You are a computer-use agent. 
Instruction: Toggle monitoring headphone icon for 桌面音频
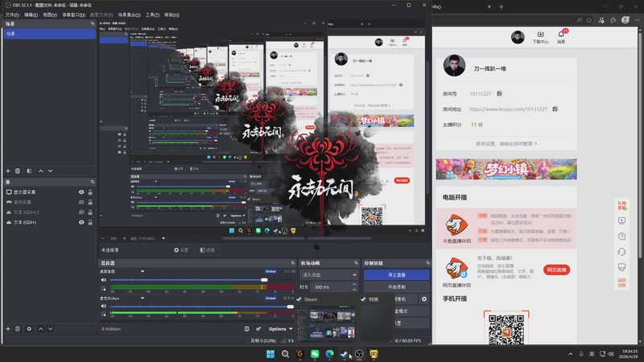point(104,288)
